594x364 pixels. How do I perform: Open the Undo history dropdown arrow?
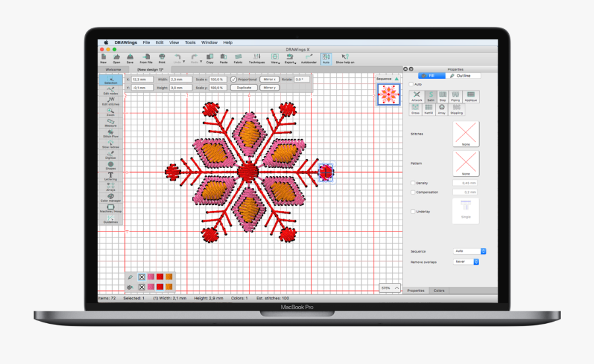pos(184,62)
